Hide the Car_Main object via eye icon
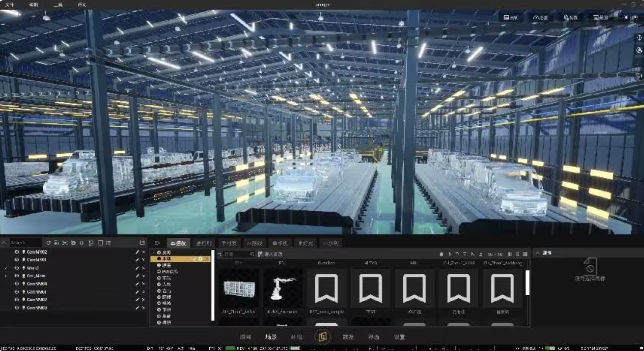 click(17, 276)
